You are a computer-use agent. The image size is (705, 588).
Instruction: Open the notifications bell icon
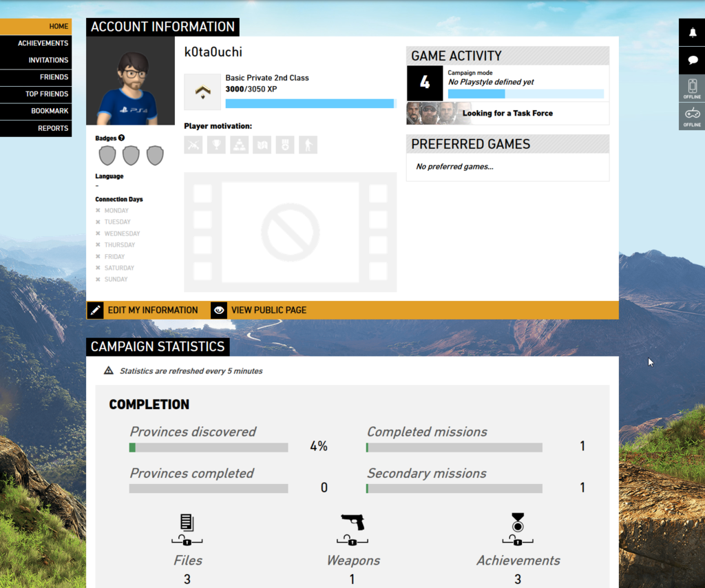[x=693, y=32]
